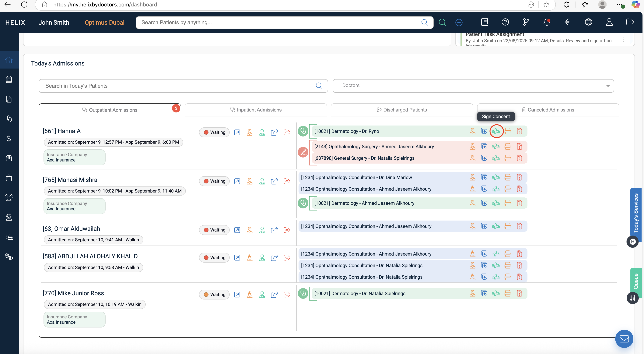The height and width of the screenshot is (354, 644).
Task: Open the settings gears icon in sidebar
Action: 9,257
